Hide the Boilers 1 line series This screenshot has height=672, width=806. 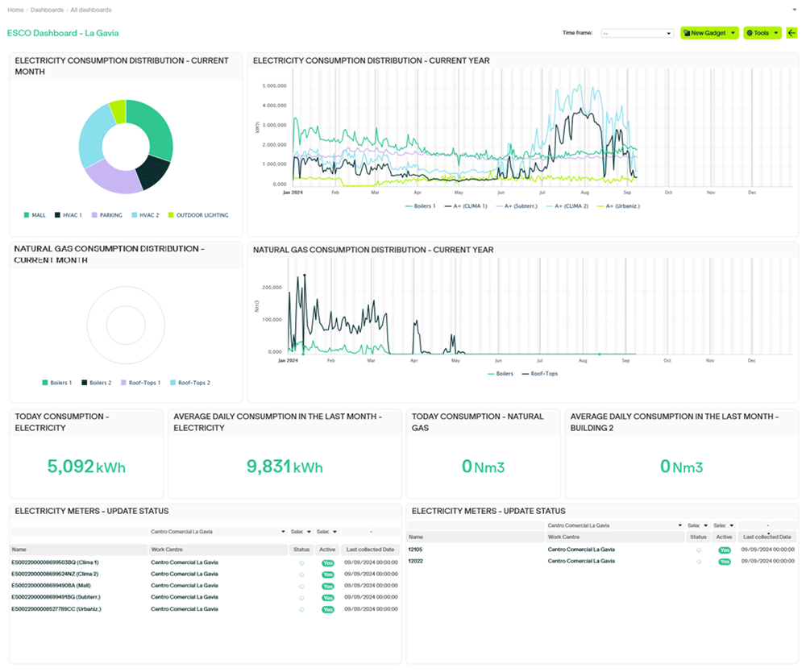tap(420, 206)
